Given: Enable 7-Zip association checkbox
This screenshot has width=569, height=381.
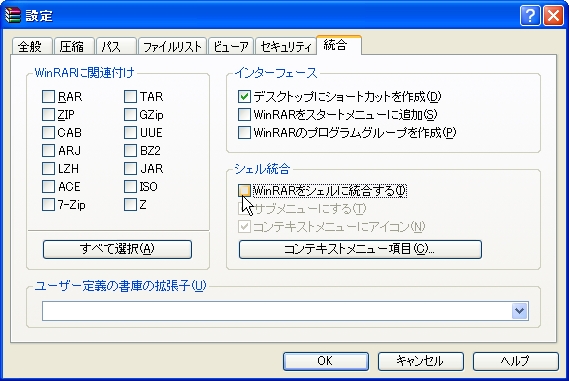Looking at the screenshot, I should tap(48, 205).
